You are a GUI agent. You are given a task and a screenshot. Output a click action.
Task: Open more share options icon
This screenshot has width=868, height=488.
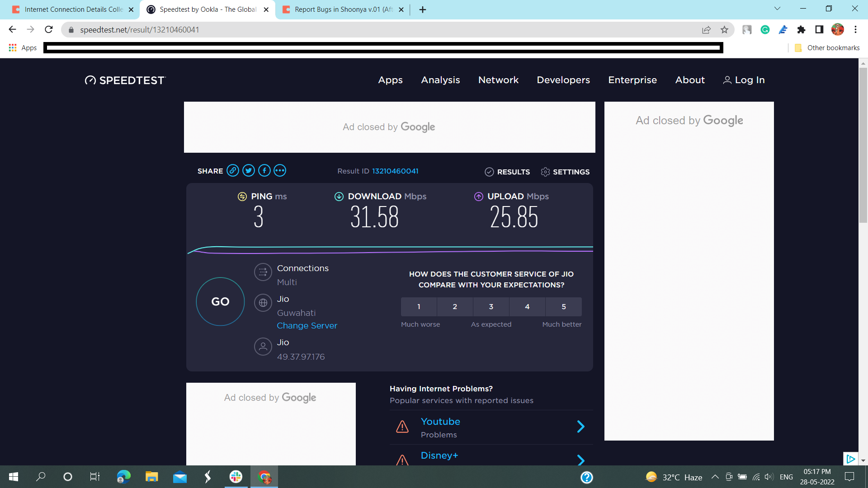coord(280,171)
